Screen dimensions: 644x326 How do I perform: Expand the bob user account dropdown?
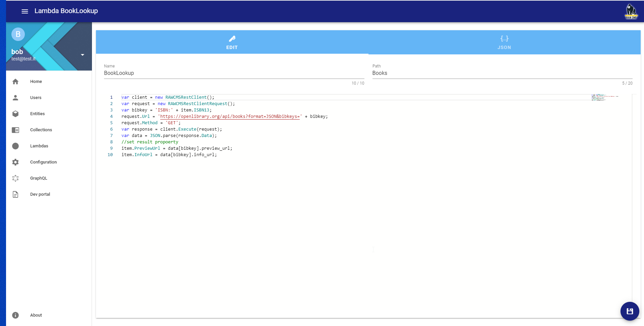[x=83, y=55]
